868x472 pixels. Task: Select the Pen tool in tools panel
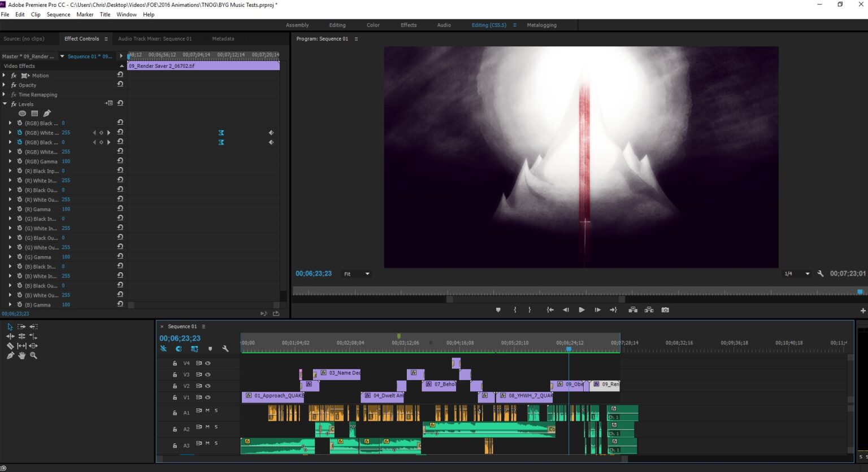coord(10,355)
